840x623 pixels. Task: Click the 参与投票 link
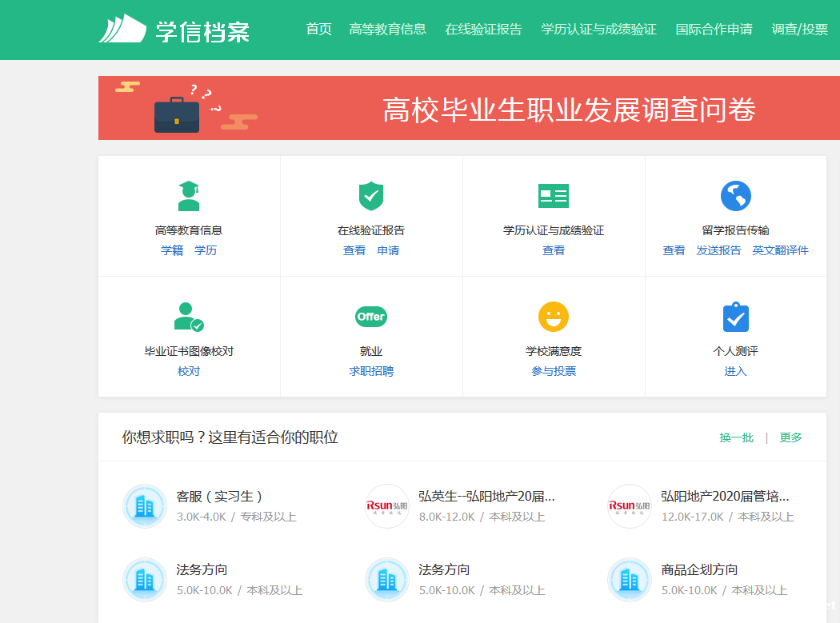pos(554,371)
